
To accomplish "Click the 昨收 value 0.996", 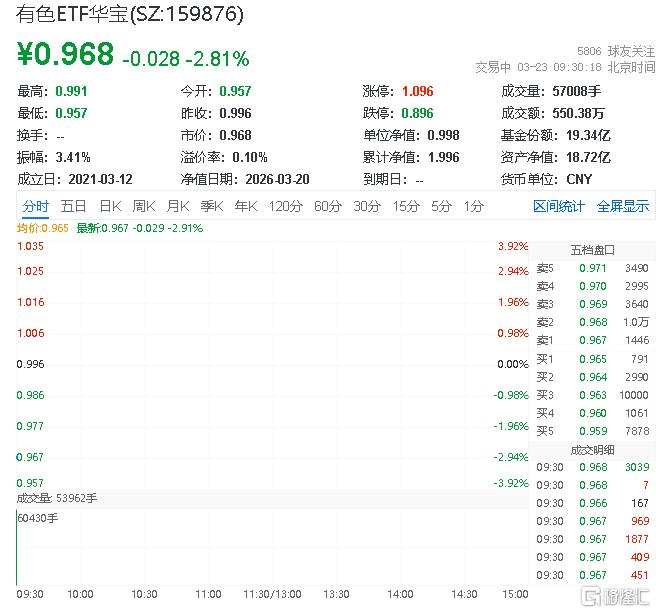I will click(235, 113).
